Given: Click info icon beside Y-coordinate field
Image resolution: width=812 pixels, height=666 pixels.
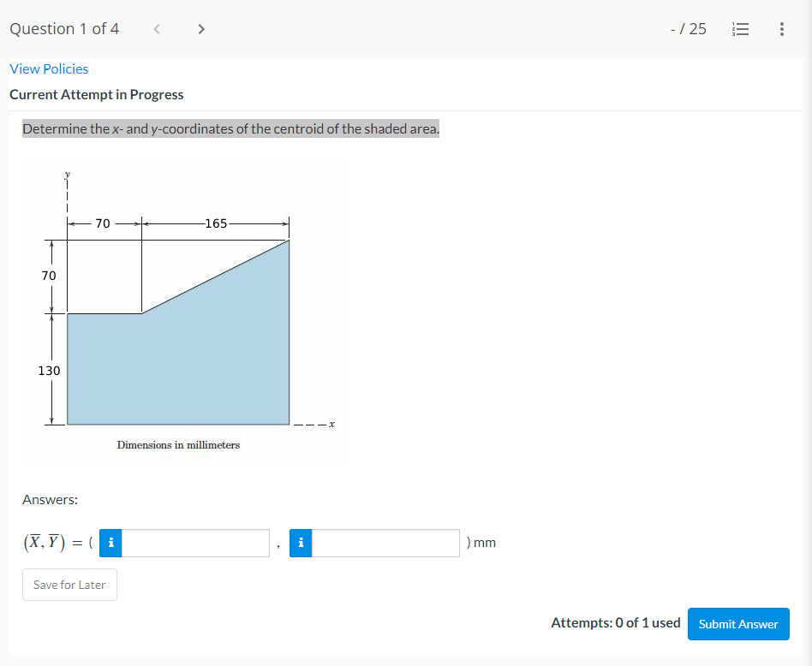Looking at the screenshot, I should 301,543.
